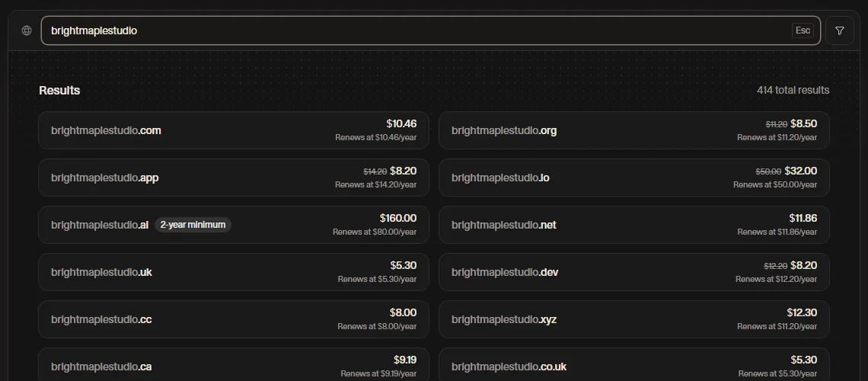The image size is (868, 381).
Task: Click the Esc key badge in search
Action: 803,30
